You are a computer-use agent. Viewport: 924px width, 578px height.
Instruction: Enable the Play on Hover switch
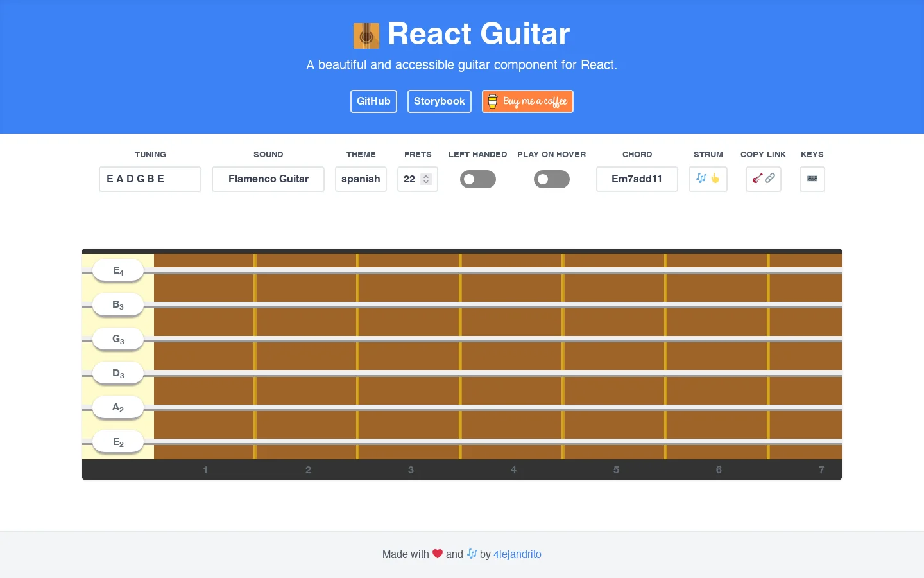click(552, 179)
